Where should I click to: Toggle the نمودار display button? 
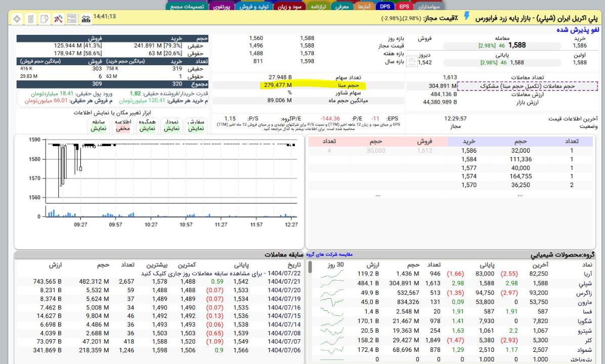coord(171,125)
